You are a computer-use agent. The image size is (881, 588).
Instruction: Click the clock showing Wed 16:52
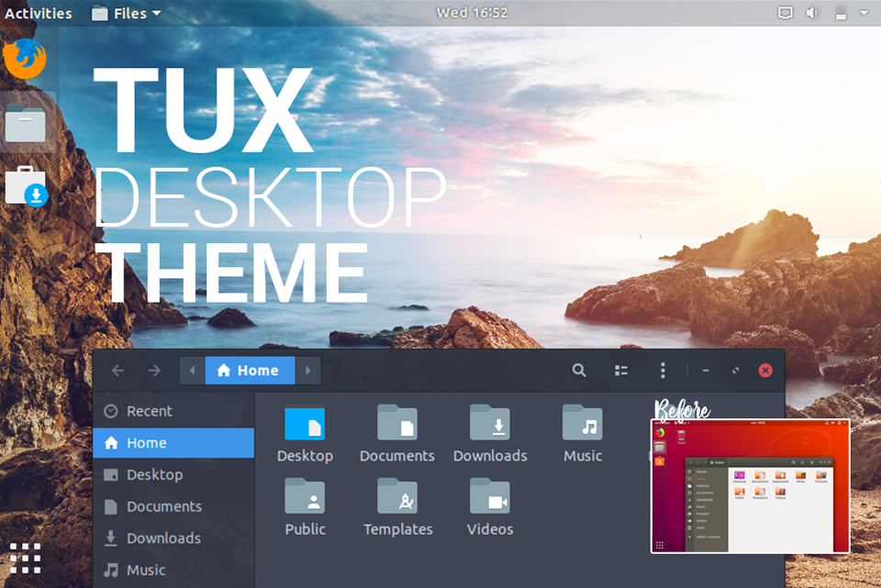[472, 12]
